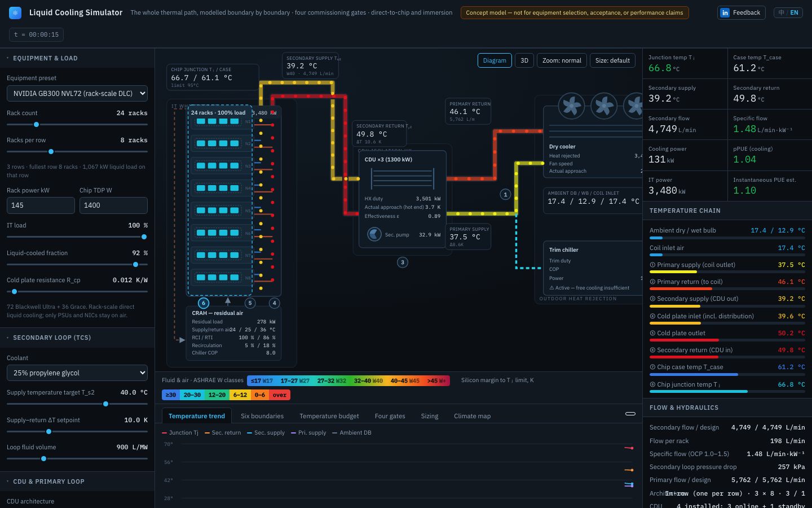This screenshot has height=508, width=812.
Task: Open the Coolant dropdown
Action: click(77, 373)
